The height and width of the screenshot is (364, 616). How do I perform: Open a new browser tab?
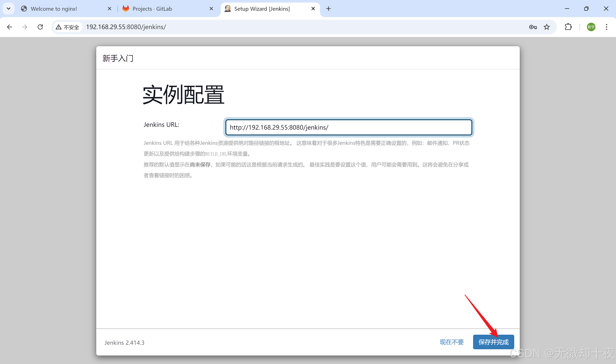[329, 9]
